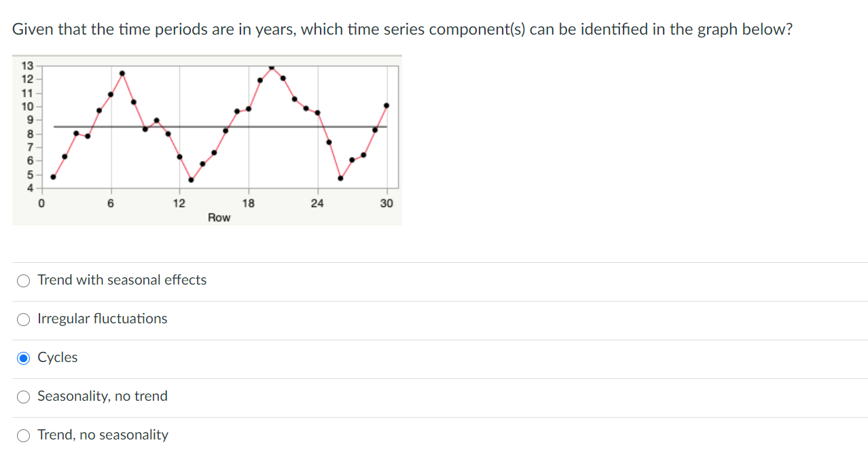Click the 'Row' axis label

tap(219, 217)
